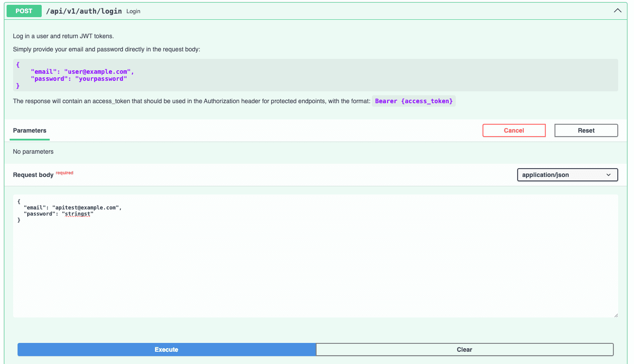Click the green POST method badge
The height and width of the screenshot is (364, 634).
pos(24,11)
